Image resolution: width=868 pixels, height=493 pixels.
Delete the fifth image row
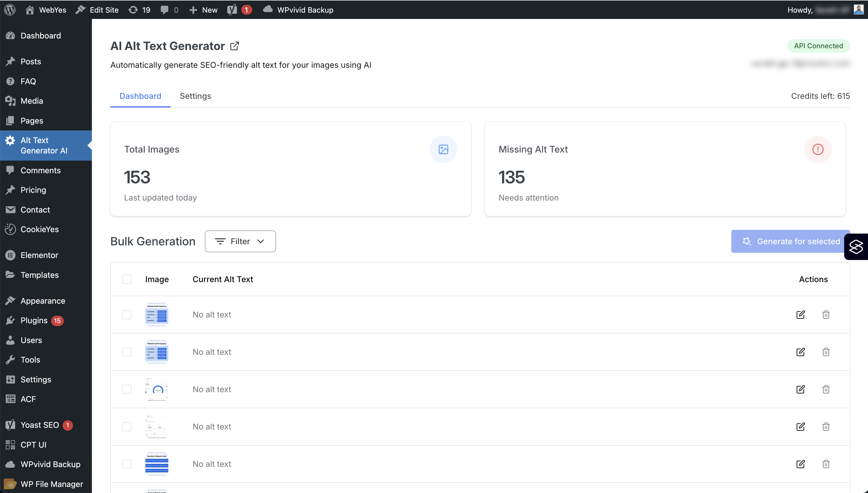tap(826, 464)
